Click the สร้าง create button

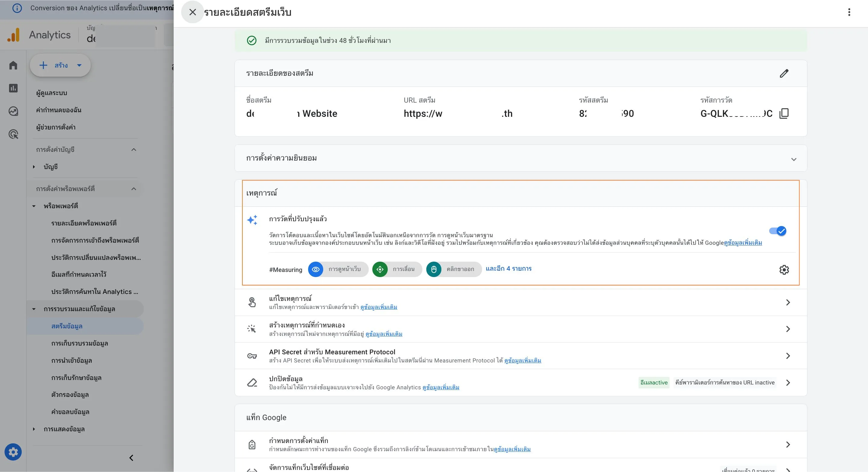[x=60, y=65]
